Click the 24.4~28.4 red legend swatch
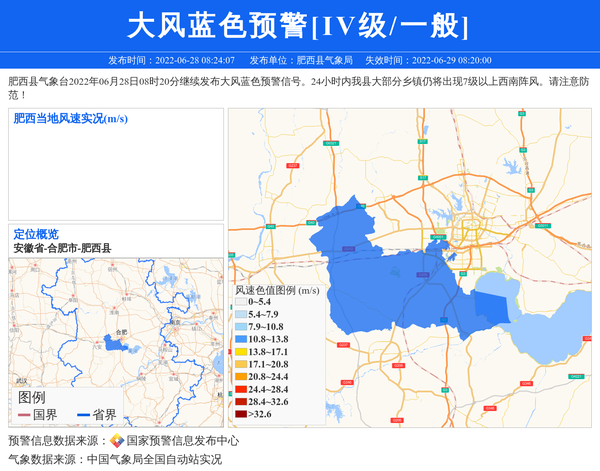This screenshot has width=600, height=471. point(241,389)
